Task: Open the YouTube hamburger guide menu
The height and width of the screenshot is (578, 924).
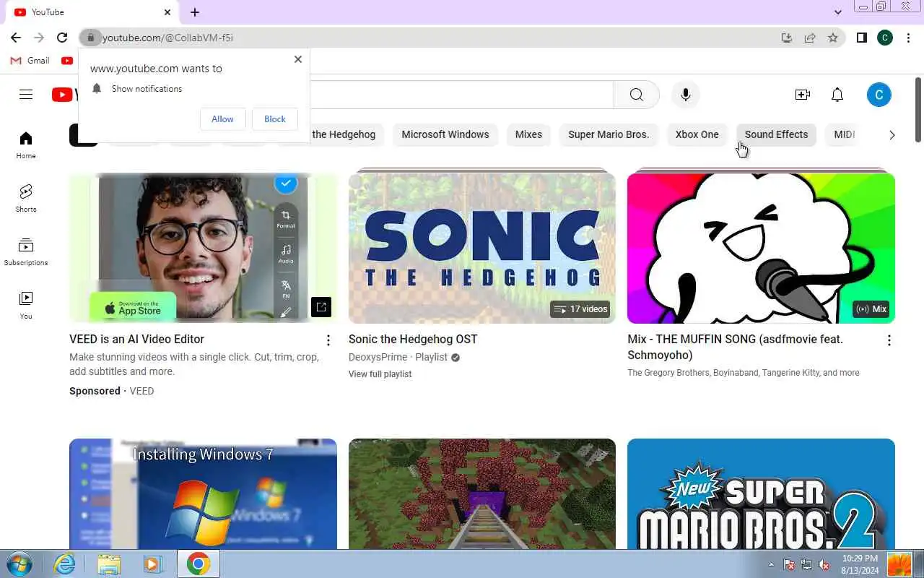Action: (26, 95)
